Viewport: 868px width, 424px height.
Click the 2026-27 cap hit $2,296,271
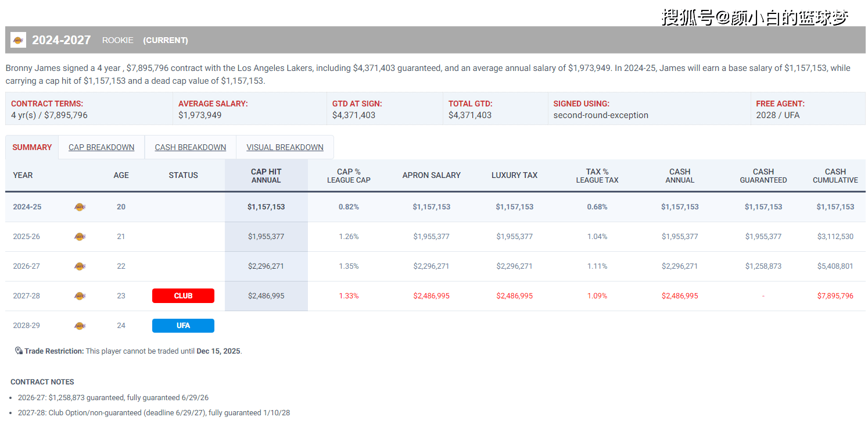tap(266, 266)
